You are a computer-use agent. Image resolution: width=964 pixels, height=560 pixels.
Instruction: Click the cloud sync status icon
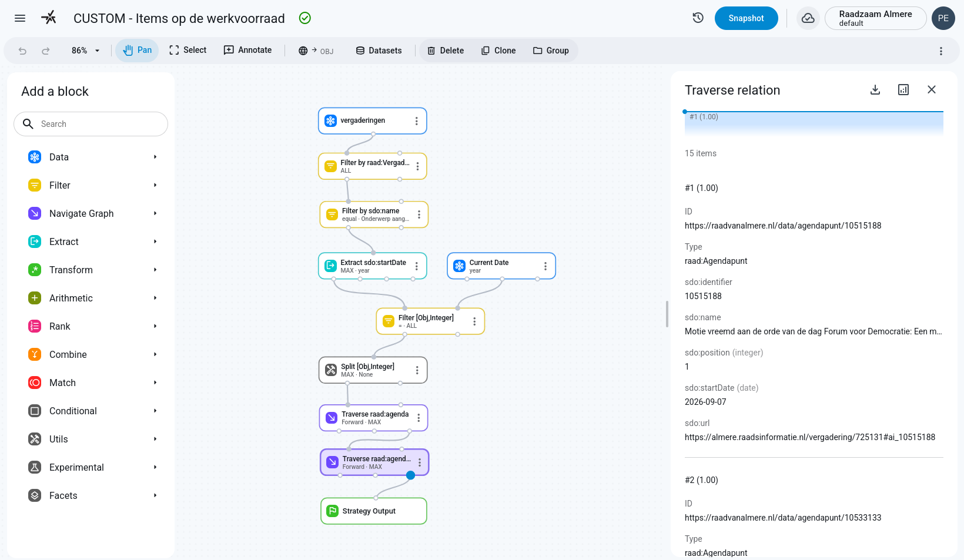[808, 18]
